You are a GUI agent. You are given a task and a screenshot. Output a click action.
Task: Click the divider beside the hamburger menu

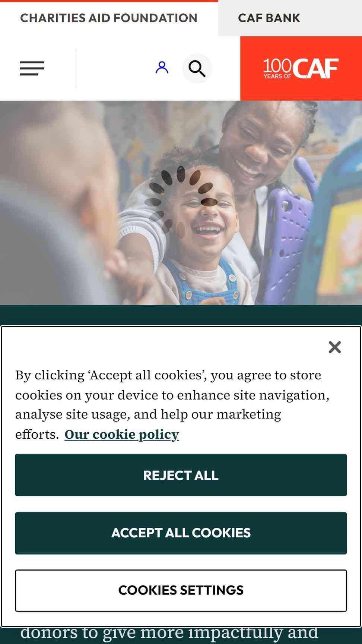pos(76,69)
